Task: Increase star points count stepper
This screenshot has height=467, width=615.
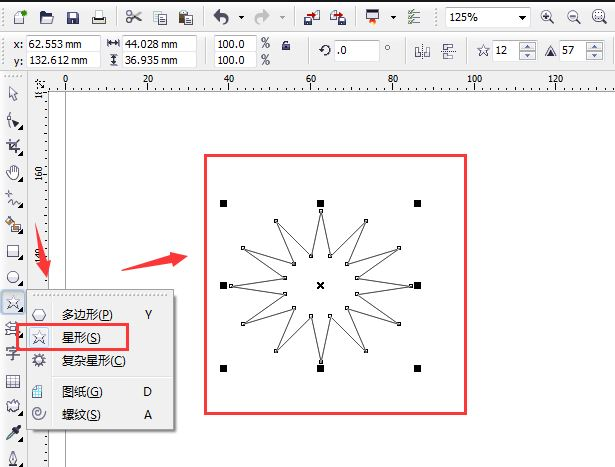Action: 527,47
